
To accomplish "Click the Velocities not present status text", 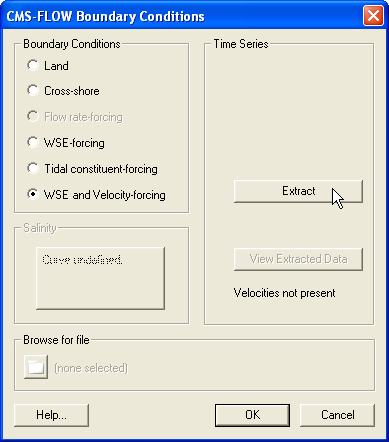I will (284, 293).
